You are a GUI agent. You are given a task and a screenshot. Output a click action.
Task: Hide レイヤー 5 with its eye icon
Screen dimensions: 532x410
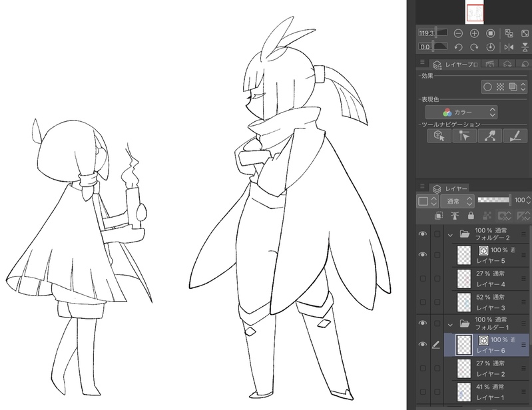click(423, 255)
